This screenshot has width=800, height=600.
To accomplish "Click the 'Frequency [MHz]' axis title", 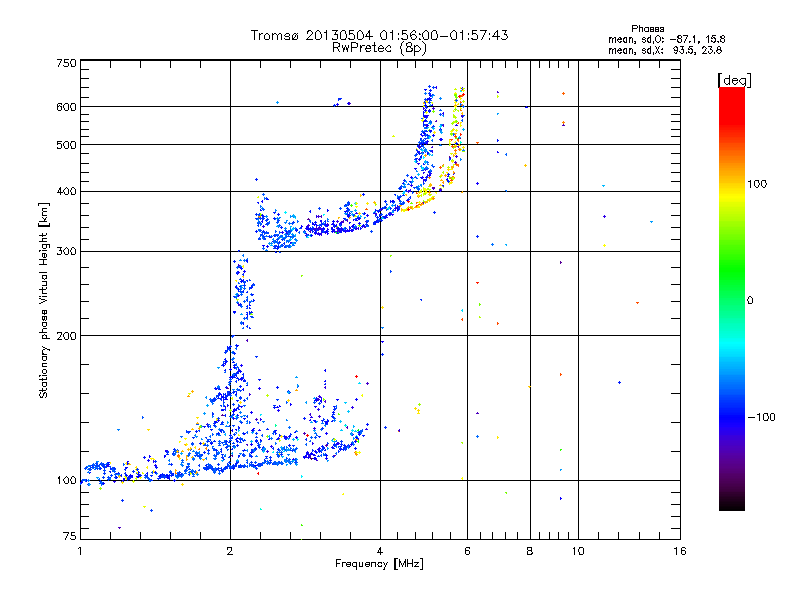I will (379, 564).
